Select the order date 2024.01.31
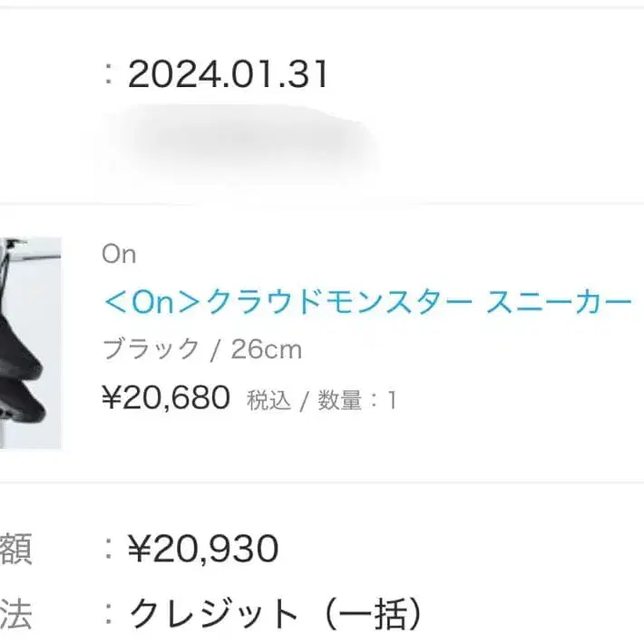 pos(228,74)
